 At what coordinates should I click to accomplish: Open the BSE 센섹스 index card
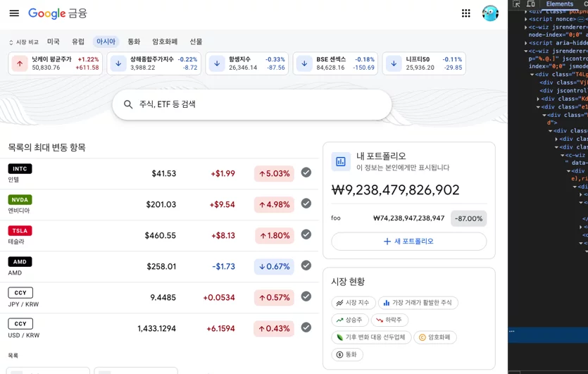point(335,63)
